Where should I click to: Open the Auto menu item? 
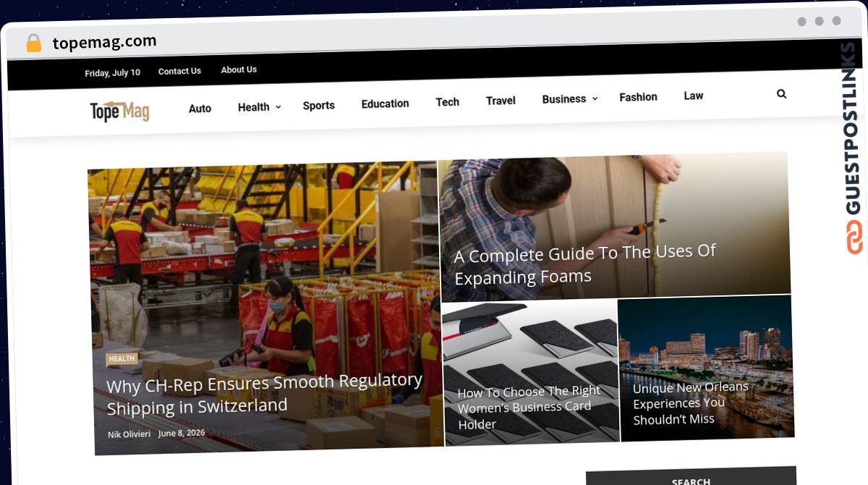pyautogui.click(x=200, y=109)
